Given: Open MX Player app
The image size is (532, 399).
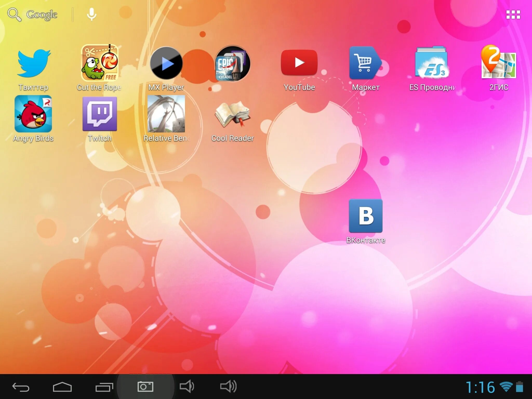Looking at the screenshot, I should tap(166, 63).
